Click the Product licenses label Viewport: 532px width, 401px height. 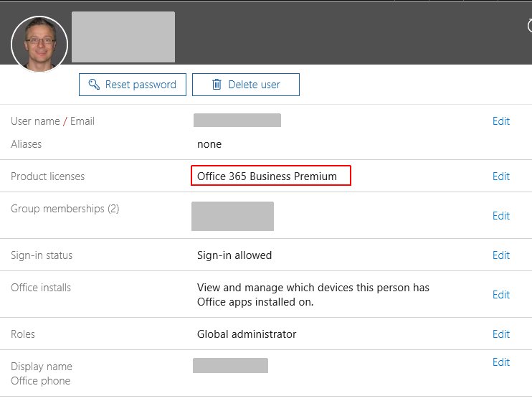point(47,176)
